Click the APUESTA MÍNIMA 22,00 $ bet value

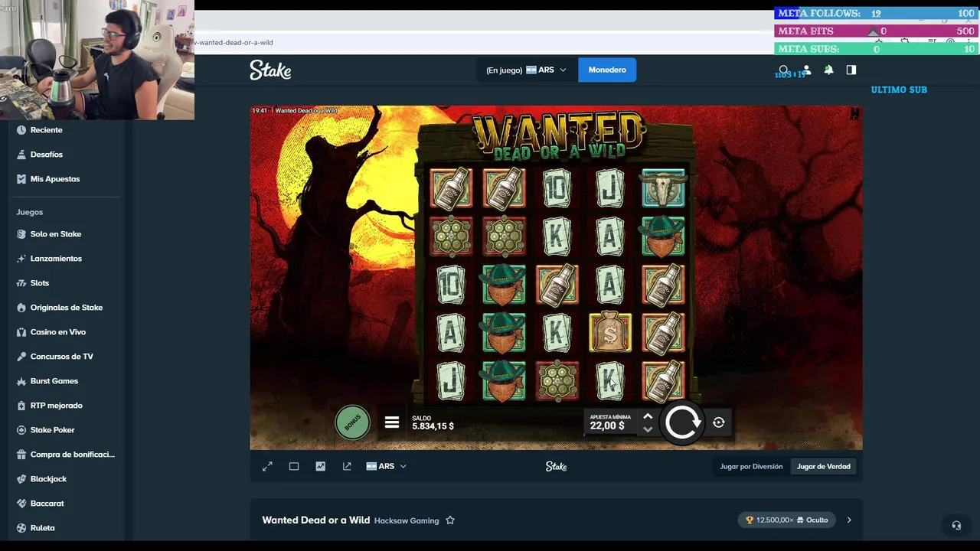[x=609, y=422]
